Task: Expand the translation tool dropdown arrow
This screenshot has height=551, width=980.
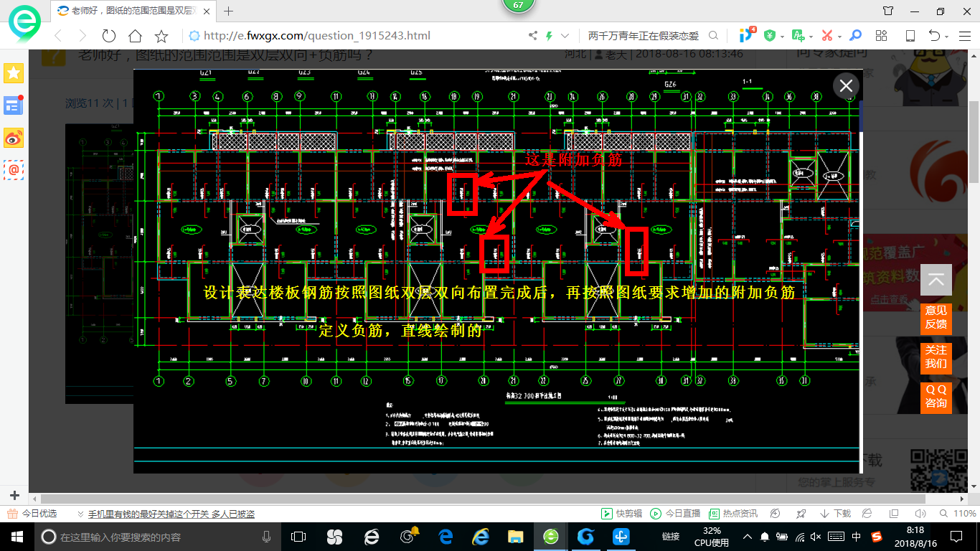Action: (811, 37)
